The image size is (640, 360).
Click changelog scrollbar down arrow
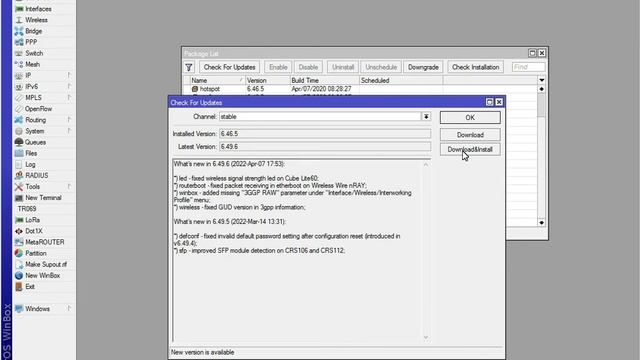tap(426, 338)
